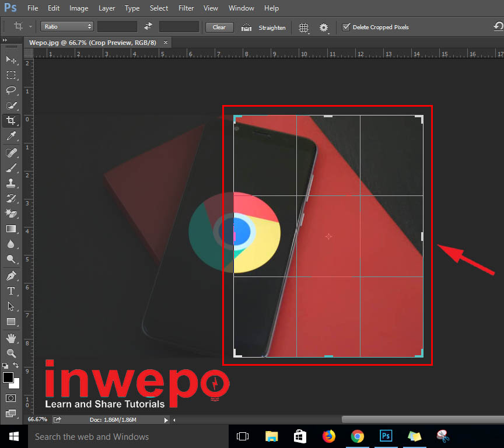
Task: Uncheck Delete Cropped Pixels checkbox
Action: (346, 27)
